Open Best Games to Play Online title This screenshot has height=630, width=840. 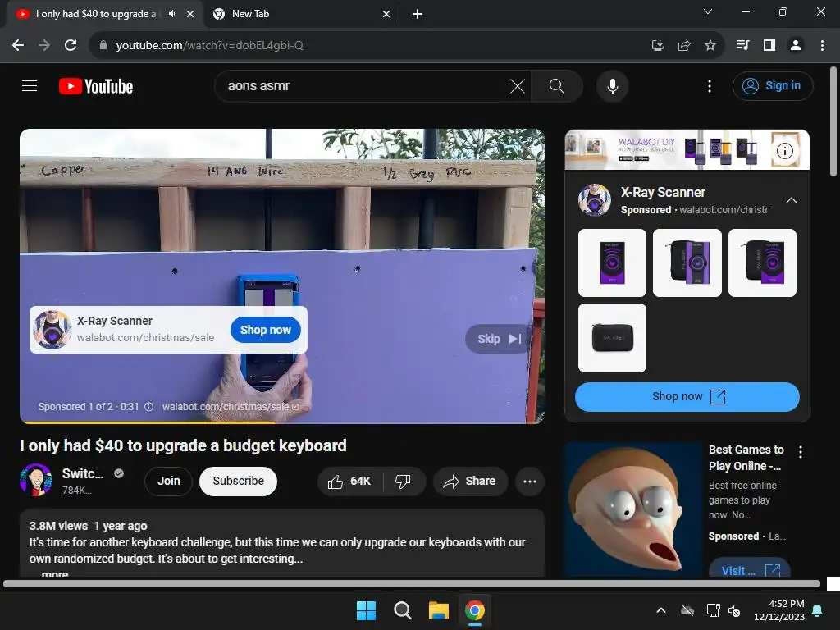coord(746,458)
